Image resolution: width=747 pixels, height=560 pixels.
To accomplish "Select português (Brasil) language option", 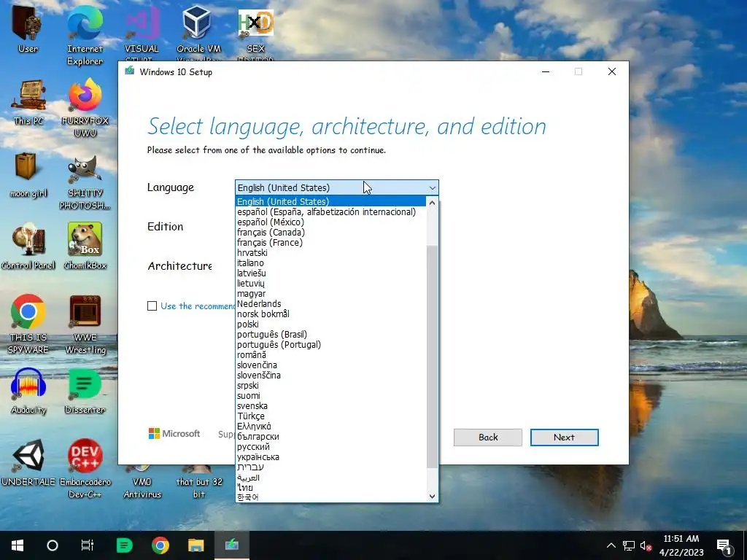I will [x=330, y=334].
